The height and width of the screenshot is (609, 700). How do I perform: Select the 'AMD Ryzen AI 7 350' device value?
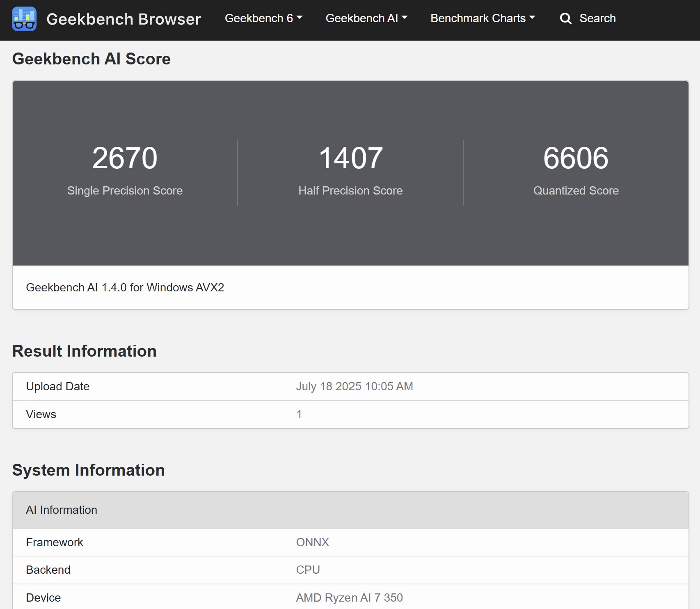pos(350,598)
